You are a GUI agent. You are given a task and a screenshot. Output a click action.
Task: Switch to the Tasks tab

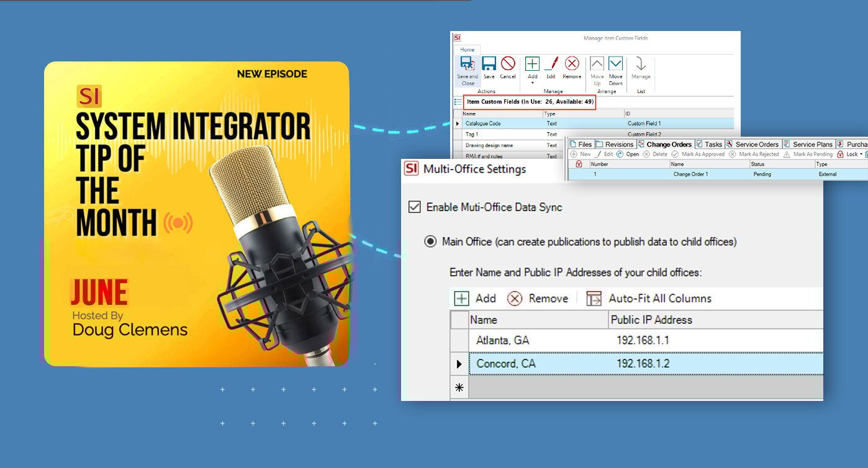(709, 144)
